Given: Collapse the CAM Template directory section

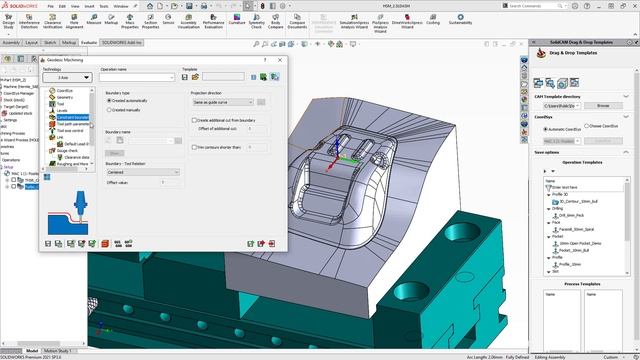Looking at the screenshot, I should [x=626, y=96].
